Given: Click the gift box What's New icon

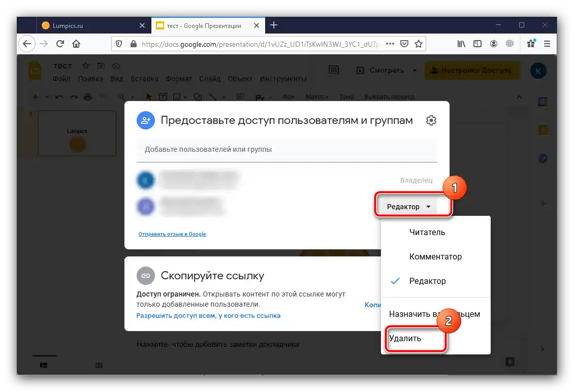Looking at the screenshot, I should 531,44.
